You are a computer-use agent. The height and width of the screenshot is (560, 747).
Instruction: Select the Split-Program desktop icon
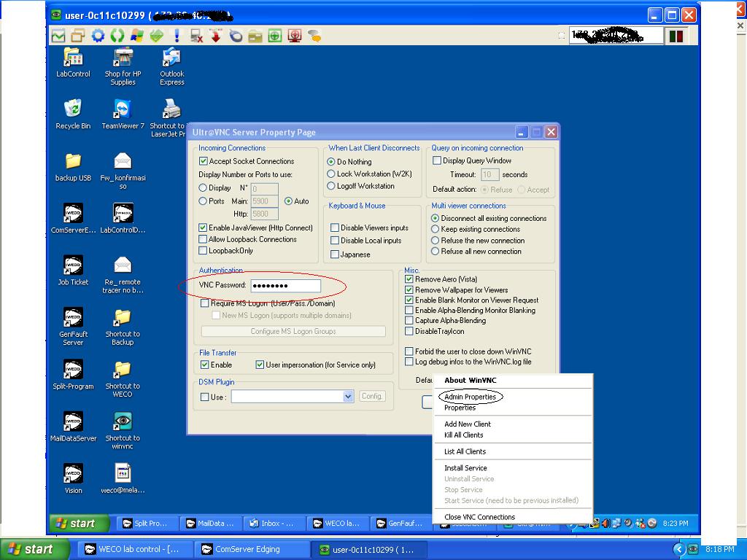[x=73, y=374]
